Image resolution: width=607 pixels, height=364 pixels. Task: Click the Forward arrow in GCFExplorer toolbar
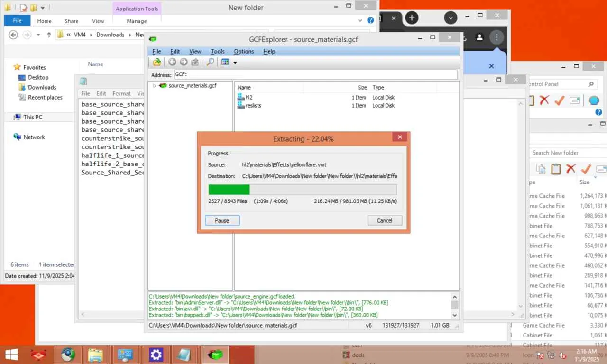[184, 62]
